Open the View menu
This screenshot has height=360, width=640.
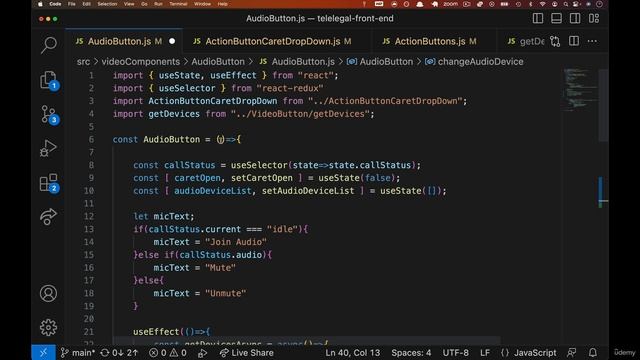click(x=129, y=4)
